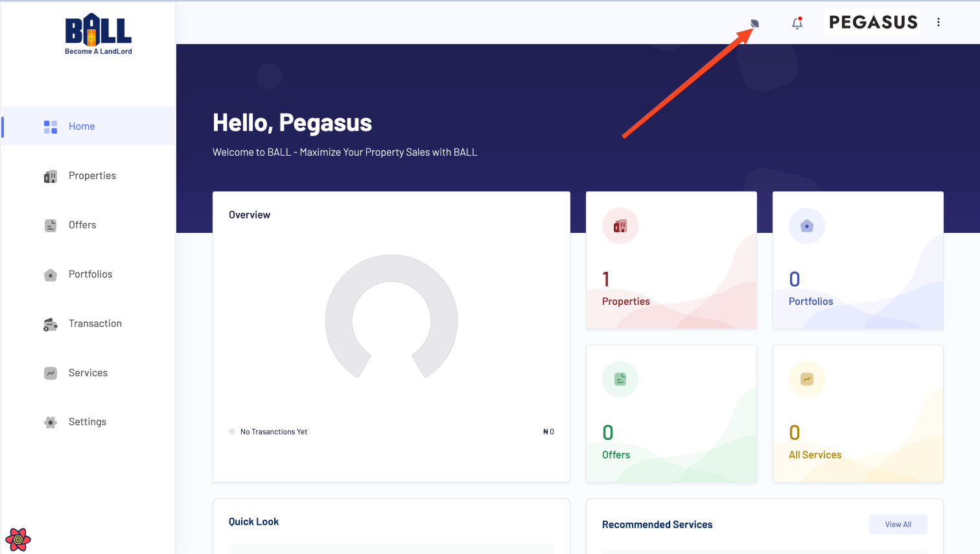Open Offers from the sidebar

point(82,225)
